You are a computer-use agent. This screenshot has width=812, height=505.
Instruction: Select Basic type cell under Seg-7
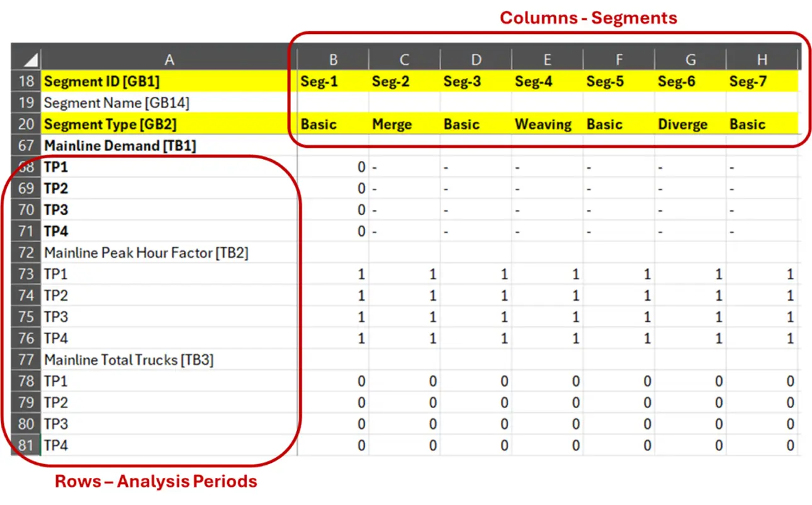pyautogui.click(x=762, y=124)
